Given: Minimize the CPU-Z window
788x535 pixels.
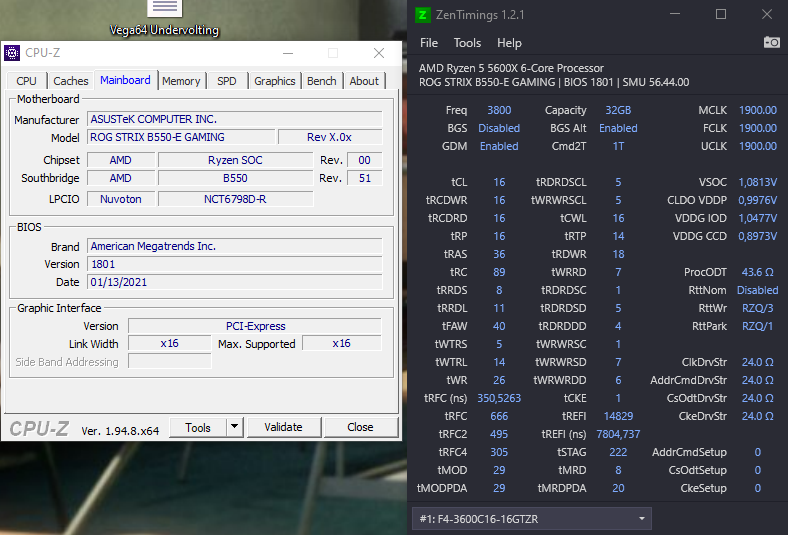Looking at the screenshot, I should tap(288, 53).
